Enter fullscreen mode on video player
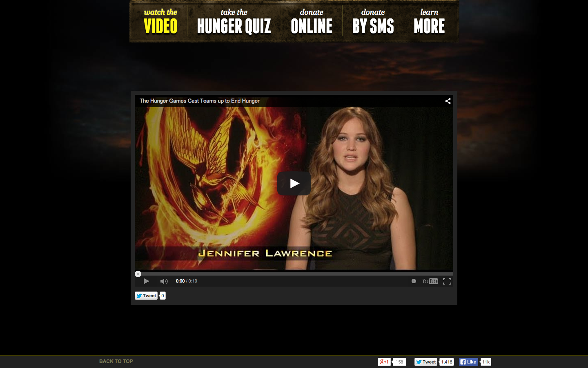Screen dimensions: 588x368 click(x=447, y=281)
